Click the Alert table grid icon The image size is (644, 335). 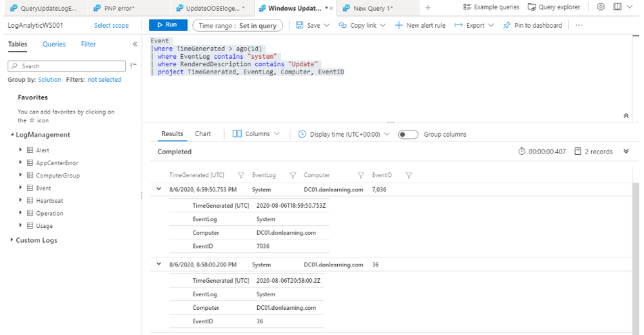pyautogui.click(x=30, y=150)
